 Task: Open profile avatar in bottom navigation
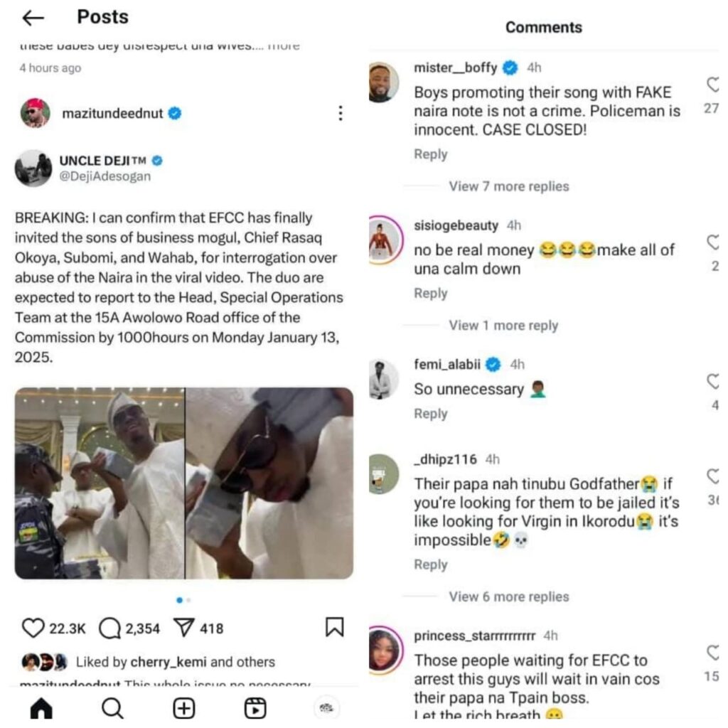pyautogui.click(x=326, y=708)
